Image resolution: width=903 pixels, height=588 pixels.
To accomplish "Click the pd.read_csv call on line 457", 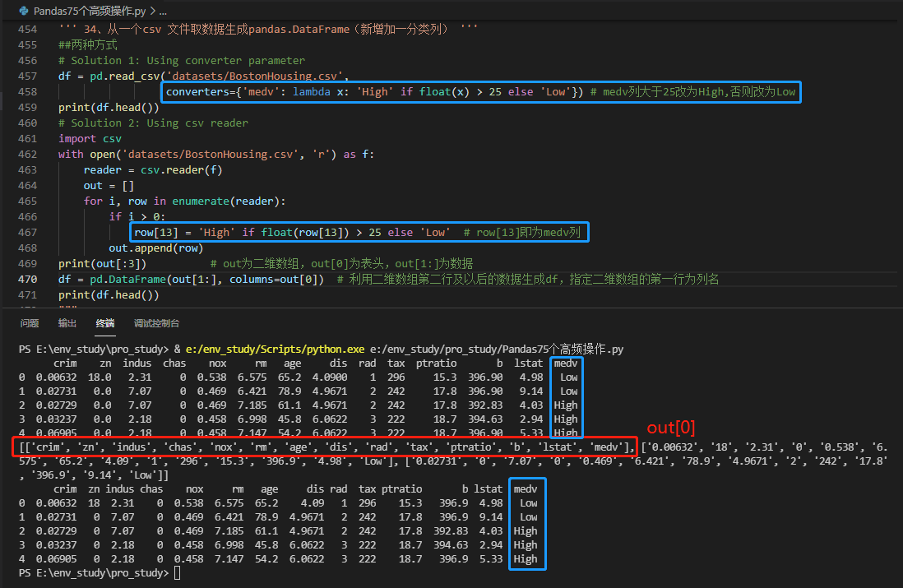I will [x=220, y=76].
